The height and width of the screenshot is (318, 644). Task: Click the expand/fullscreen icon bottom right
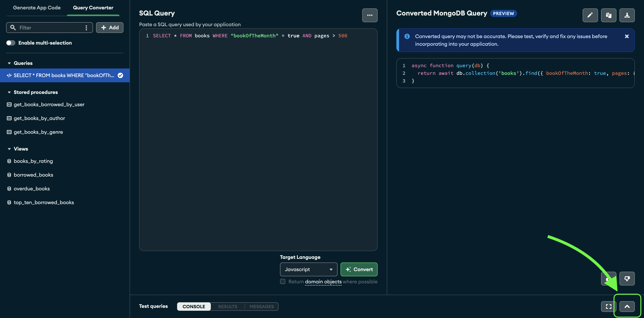click(x=609, y=306)
